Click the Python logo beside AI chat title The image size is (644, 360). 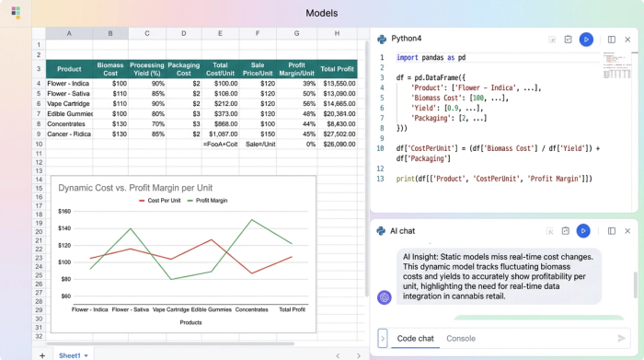[x=381, y=231]
